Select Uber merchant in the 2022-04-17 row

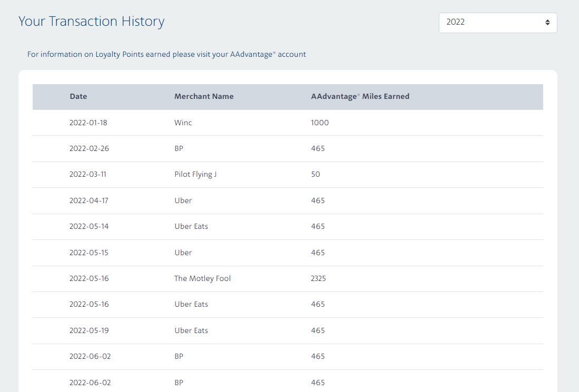click(183, 200)
